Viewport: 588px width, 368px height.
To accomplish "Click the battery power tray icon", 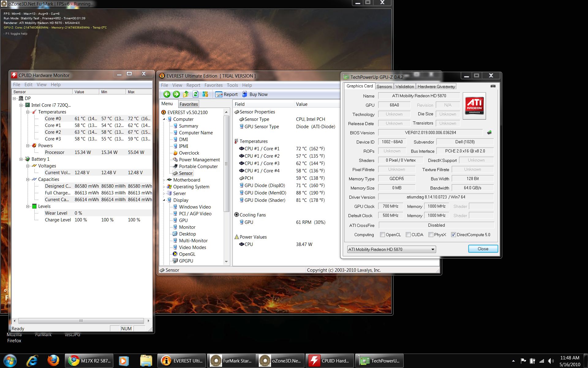I will pos(533,361).
